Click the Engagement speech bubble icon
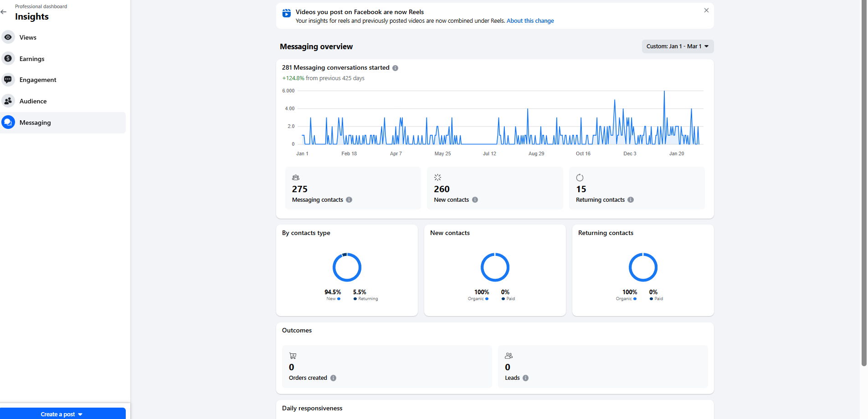 tap(8, 80)
